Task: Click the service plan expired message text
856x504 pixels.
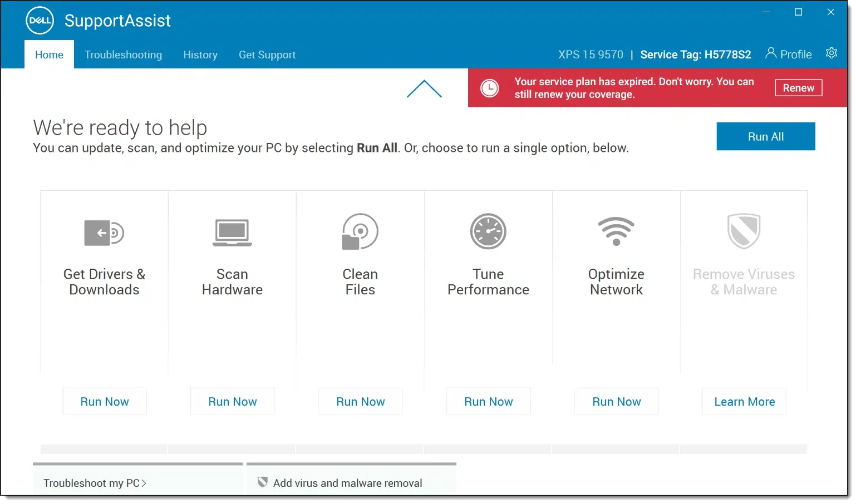Action: (x=634, y=88)
